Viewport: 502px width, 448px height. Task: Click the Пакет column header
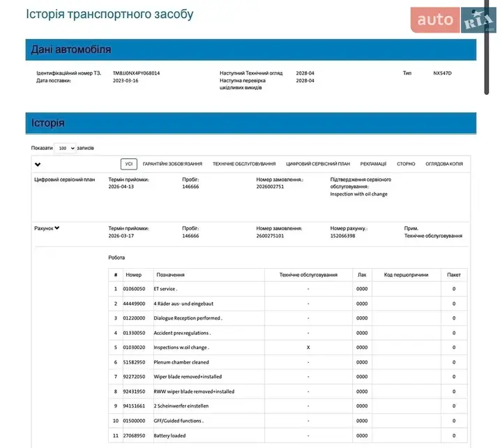coord(454,275)
